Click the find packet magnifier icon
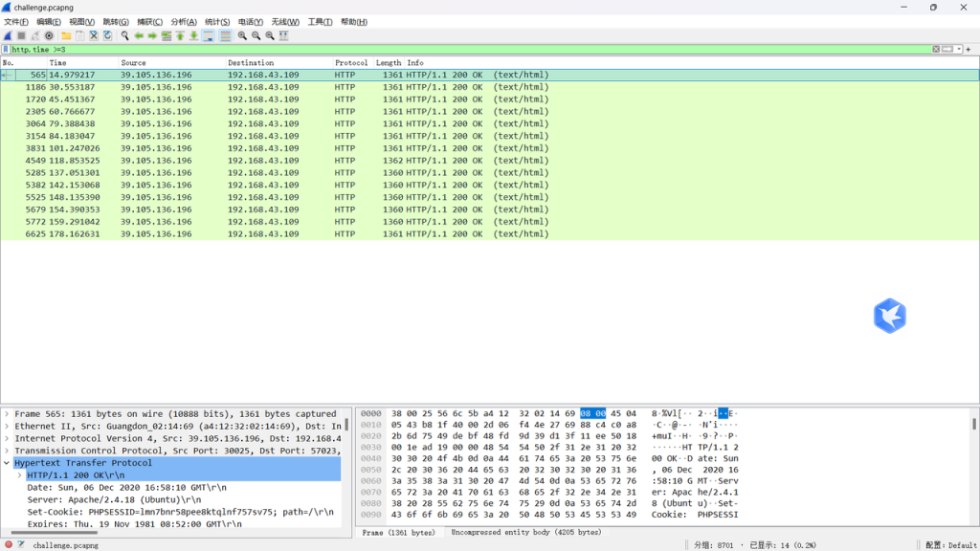Image resolution: width=980 pixels, height=551 pixels. click(124, 35)
